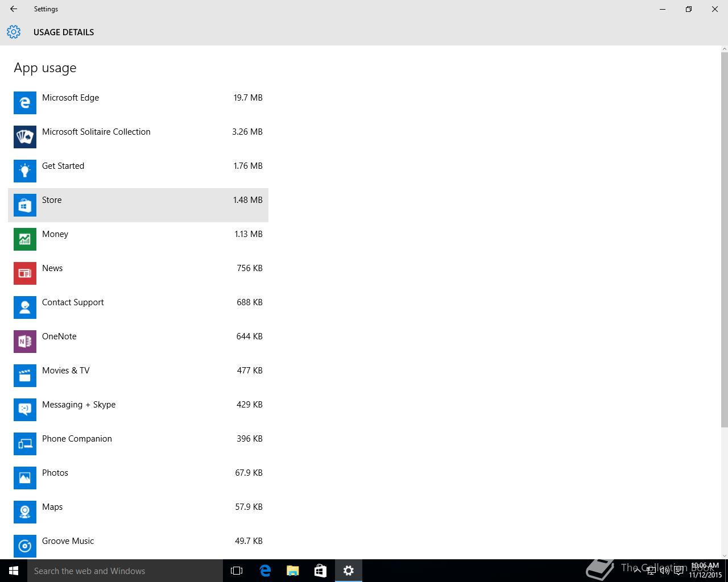
Task: Restore down the Settings window
Action: [688, 9]
